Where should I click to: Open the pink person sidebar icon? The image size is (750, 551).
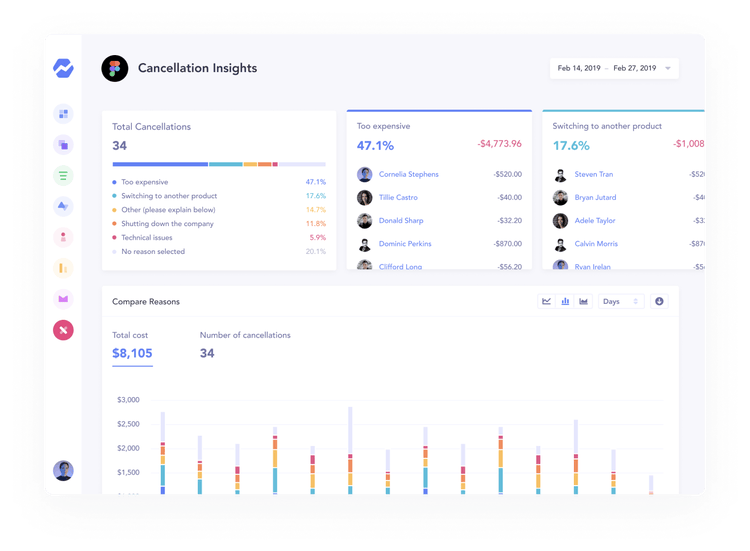(63, 237)
